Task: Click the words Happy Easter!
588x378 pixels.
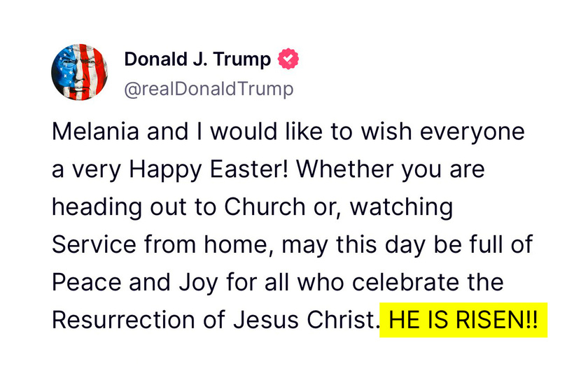Action: [209, 169]
